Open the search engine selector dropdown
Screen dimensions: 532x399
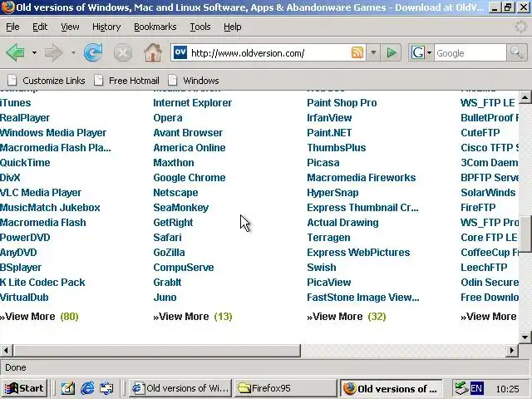(429, 52)
